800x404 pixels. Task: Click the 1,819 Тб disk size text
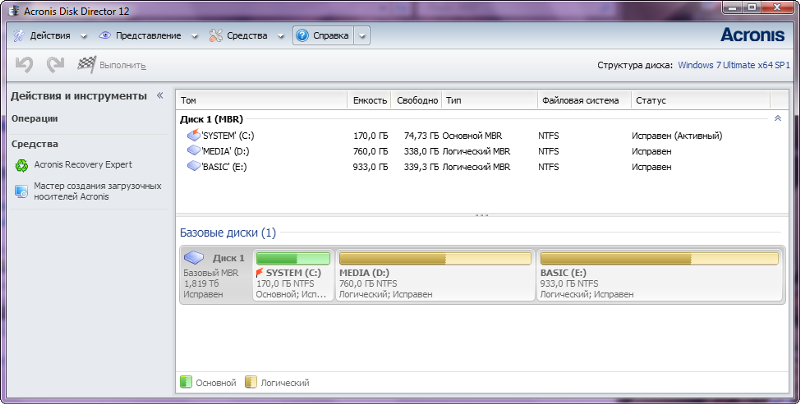pos(203,284)
